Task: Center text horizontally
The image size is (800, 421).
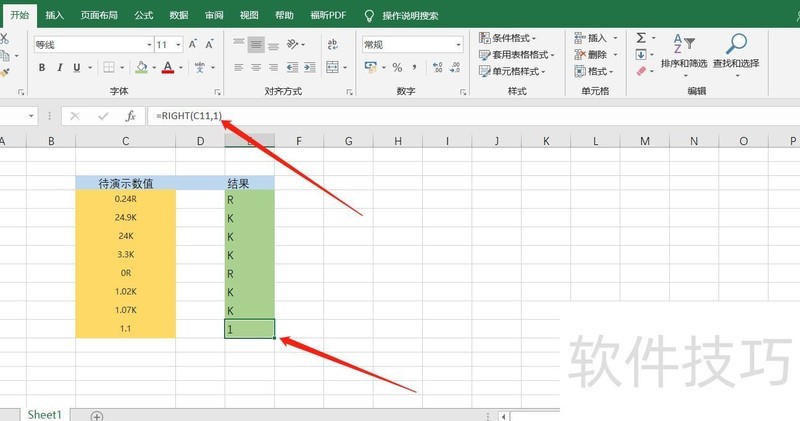Action: coord(256,67)
